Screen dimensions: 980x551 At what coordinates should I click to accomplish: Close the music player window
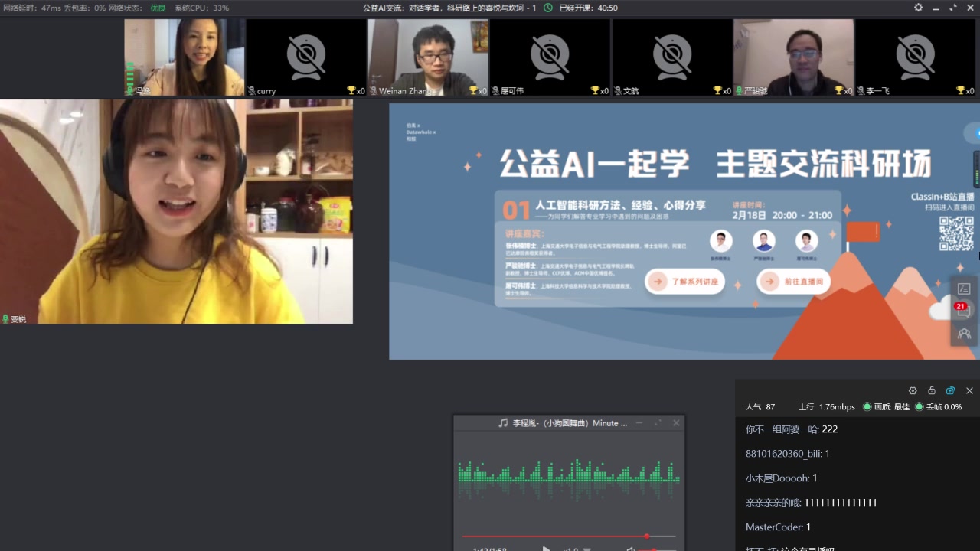coord(676,422)
